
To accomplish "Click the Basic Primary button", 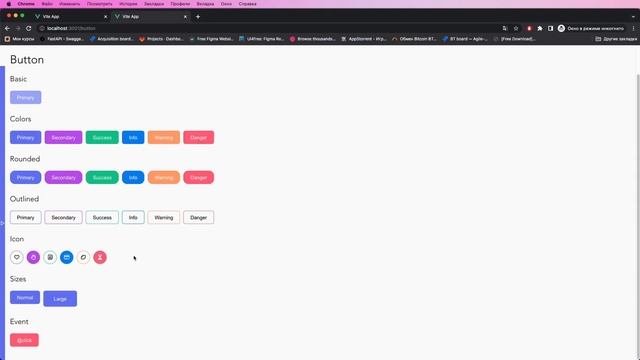I will point(25,98).
